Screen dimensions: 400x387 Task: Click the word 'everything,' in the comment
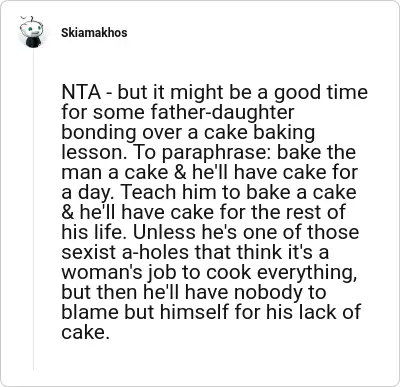point(305,272)
